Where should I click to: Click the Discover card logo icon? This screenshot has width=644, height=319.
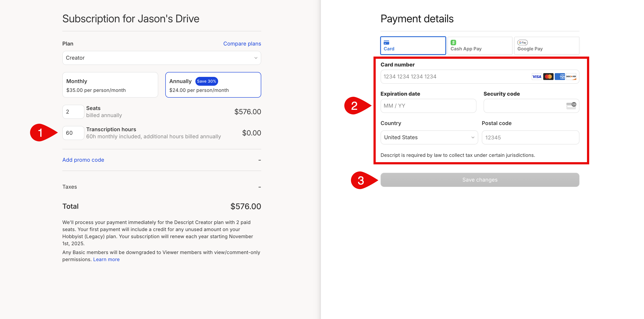coord(571,77)
